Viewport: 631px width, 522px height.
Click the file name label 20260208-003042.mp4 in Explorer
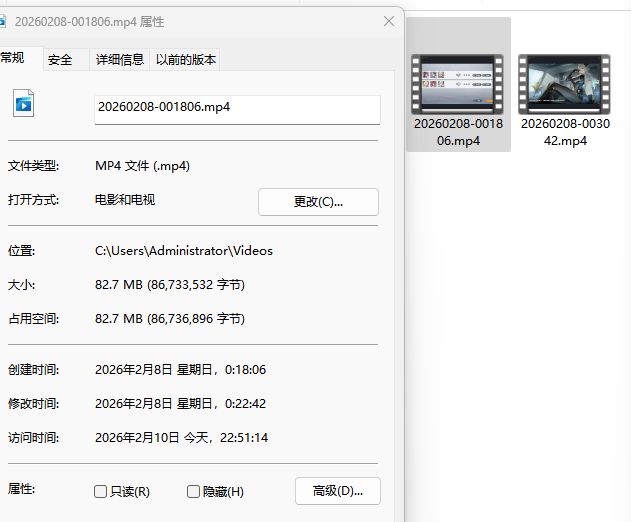point(565,132)
